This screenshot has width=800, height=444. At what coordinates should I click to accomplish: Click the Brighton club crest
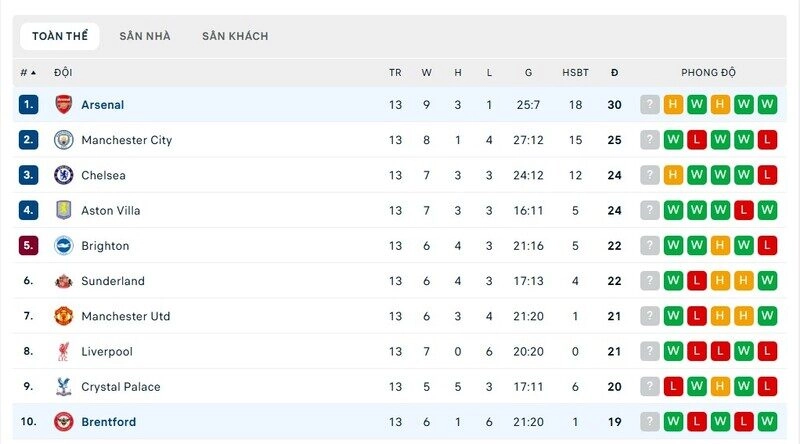coord(63,245)
